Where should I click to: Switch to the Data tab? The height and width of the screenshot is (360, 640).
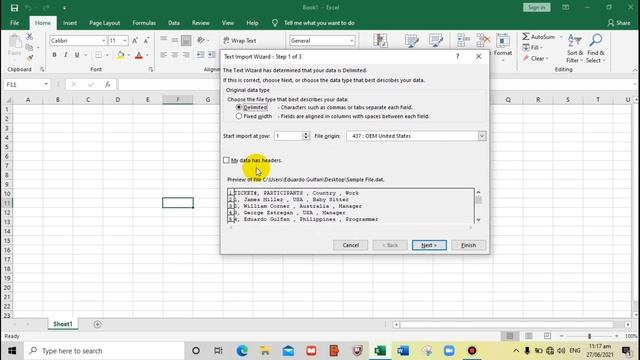(x=174, y=23)
